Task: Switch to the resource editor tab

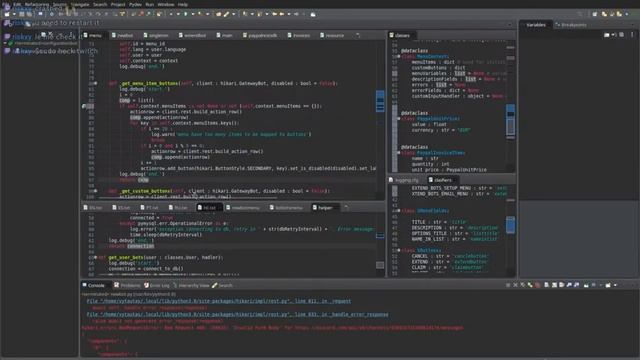Action: tap(332, 36)
